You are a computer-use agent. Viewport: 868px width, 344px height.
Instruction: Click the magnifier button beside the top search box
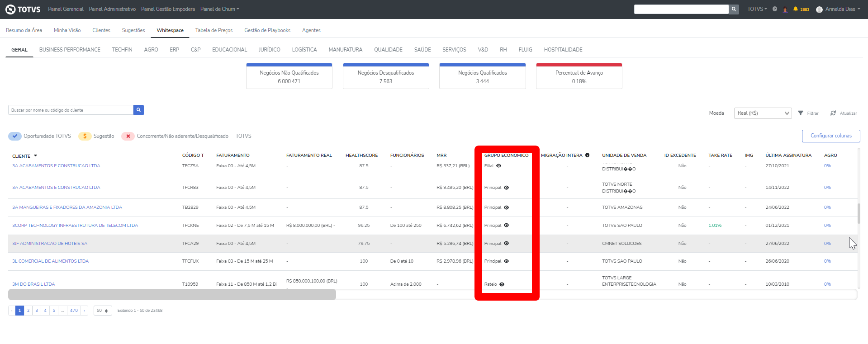coord(734,9)
